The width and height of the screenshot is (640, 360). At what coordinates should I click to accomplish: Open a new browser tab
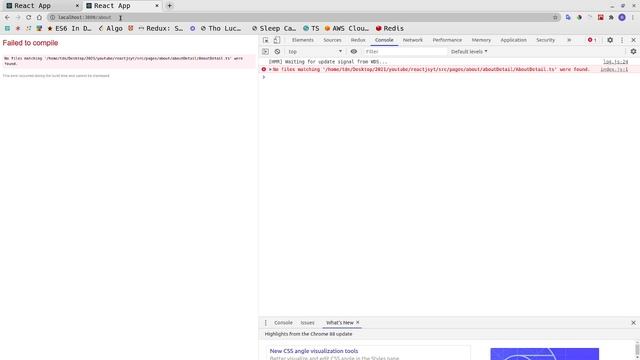pos(169,6)
